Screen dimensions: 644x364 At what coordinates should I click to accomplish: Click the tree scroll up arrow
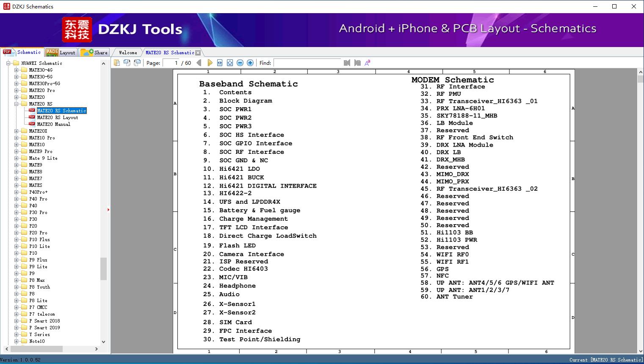(103, 63)
